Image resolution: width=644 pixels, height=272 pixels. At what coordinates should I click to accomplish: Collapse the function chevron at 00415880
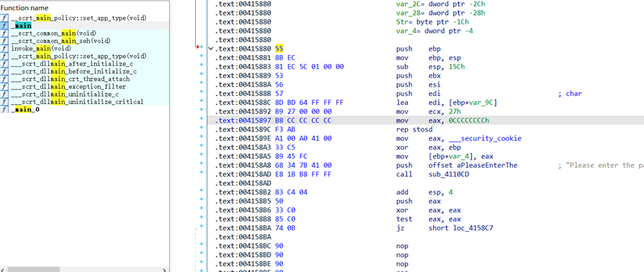[211, 49]
